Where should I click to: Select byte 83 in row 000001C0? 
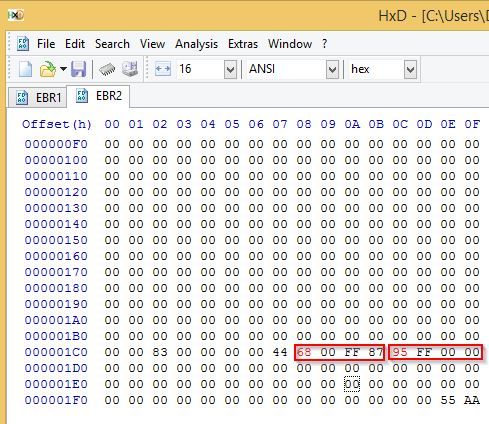[160, 352]
